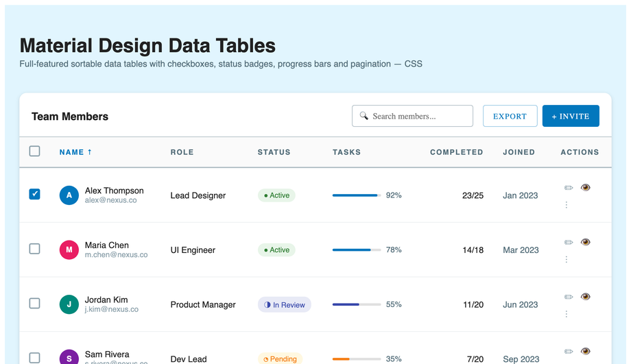Select the UI Engineer role cell
The height and width of the screenshot is (364, 631).
[193, 250]
